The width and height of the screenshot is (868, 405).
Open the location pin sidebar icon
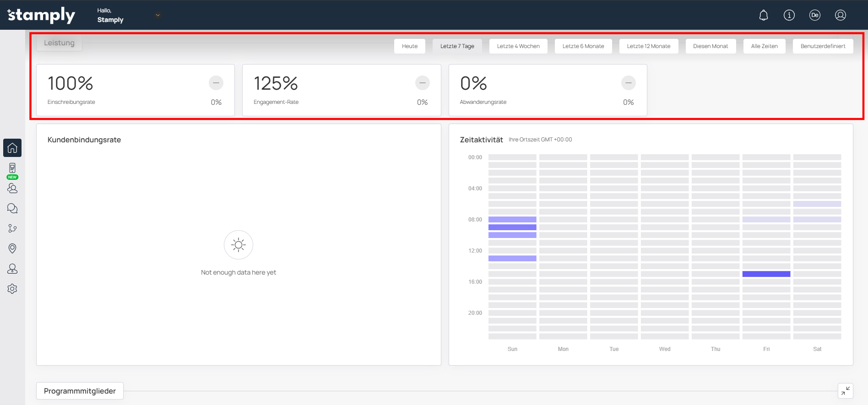click(x=12, y=248)
